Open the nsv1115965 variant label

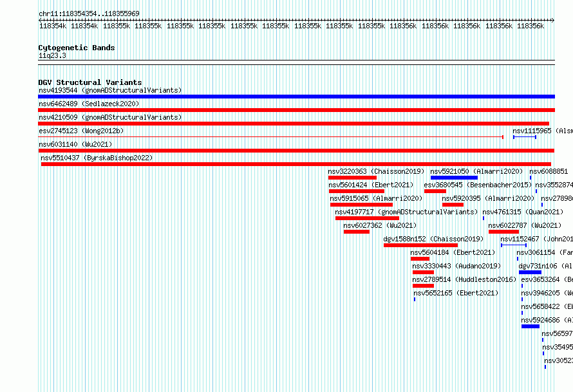(x=543, y=131)
